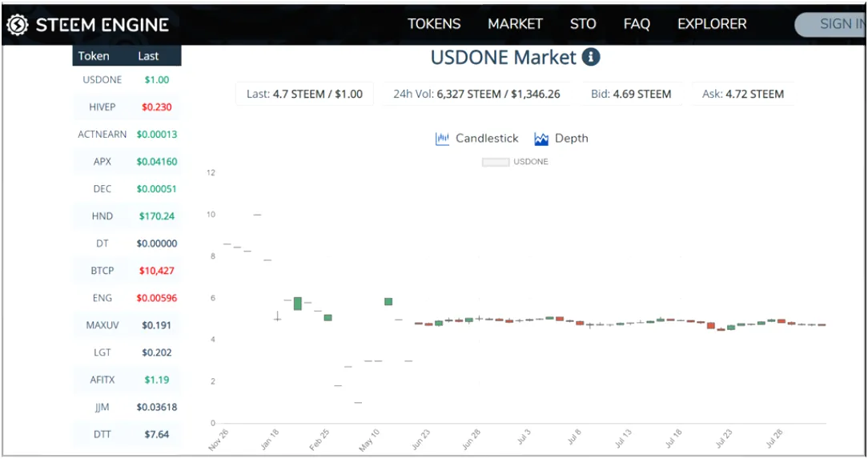
Task: Select the LGT token row
Action: click(127, 352)
